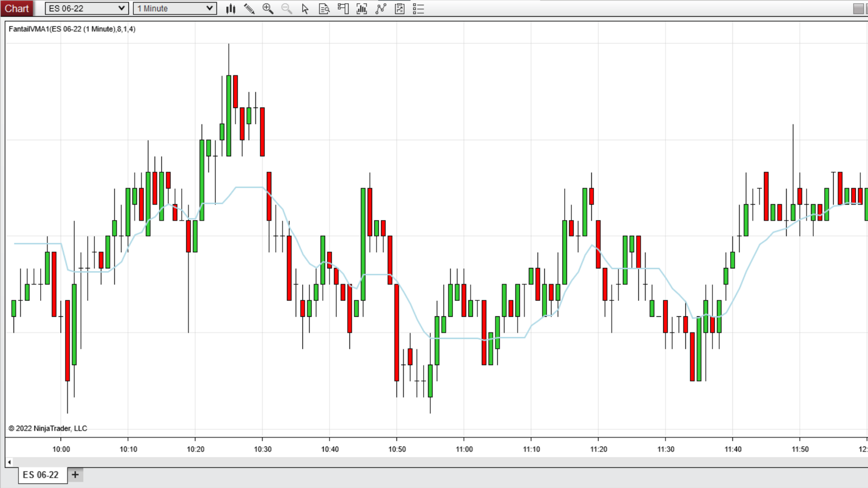Viewport: 868px width, 488px height.
Task: Click the 11:00 time axis label
Action: (464, 449)
